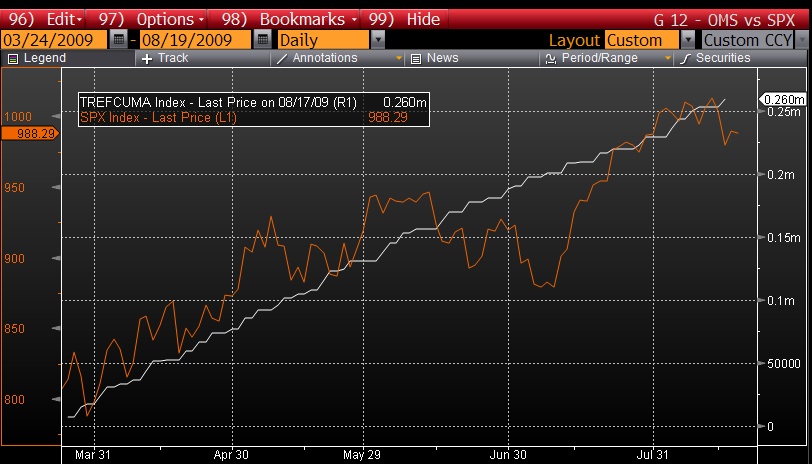Click the 0.2m right axis label
The width and height of the screenshot is (812, 464).
pyautogui.click(x=780, y=175)
